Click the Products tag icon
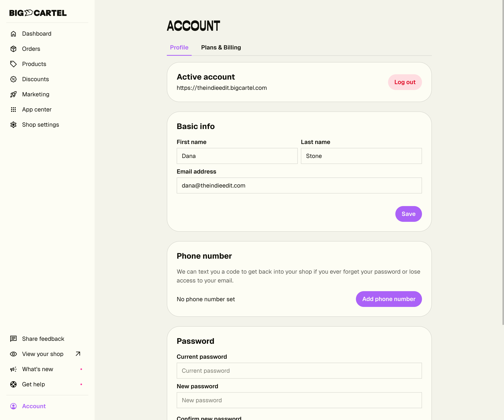Screen dimensions: 504x420 13,64
